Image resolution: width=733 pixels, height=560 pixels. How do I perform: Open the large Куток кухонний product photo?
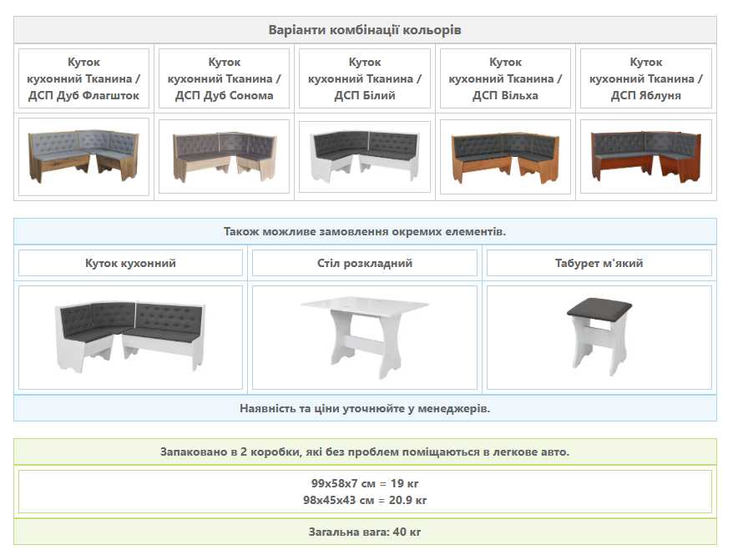[130, 337]
